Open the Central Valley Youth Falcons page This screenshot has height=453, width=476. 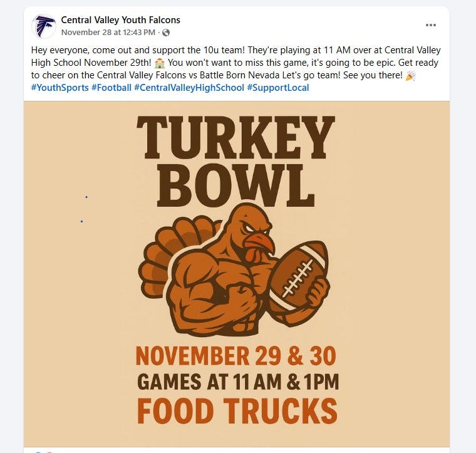[x=120, y=20]
